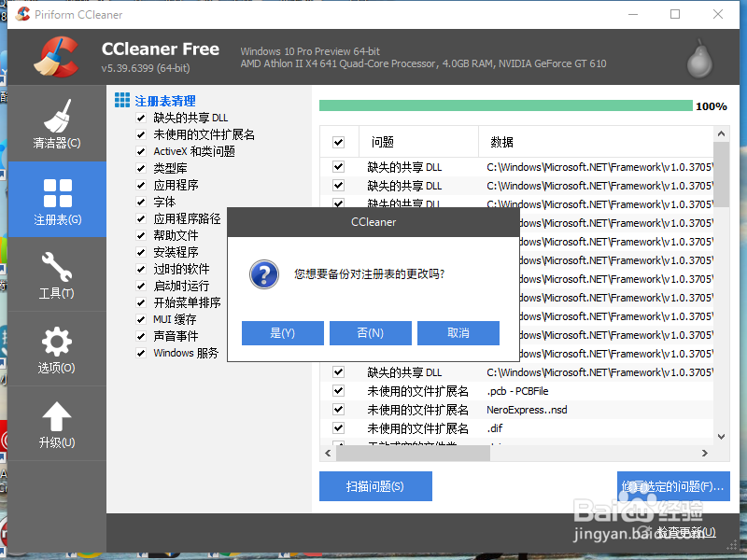Uncheck 未使用的文件扩展名 in left panel

tap(141, 134)
